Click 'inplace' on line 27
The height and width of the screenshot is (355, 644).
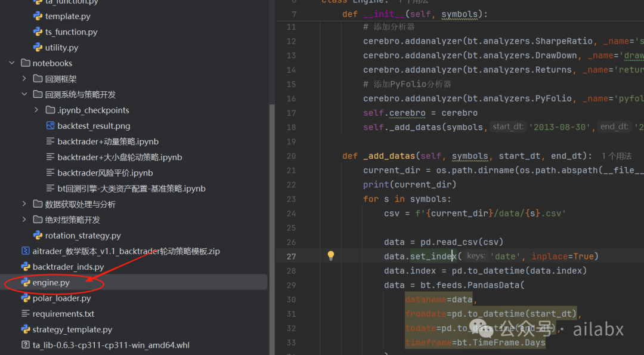point(550,257)
